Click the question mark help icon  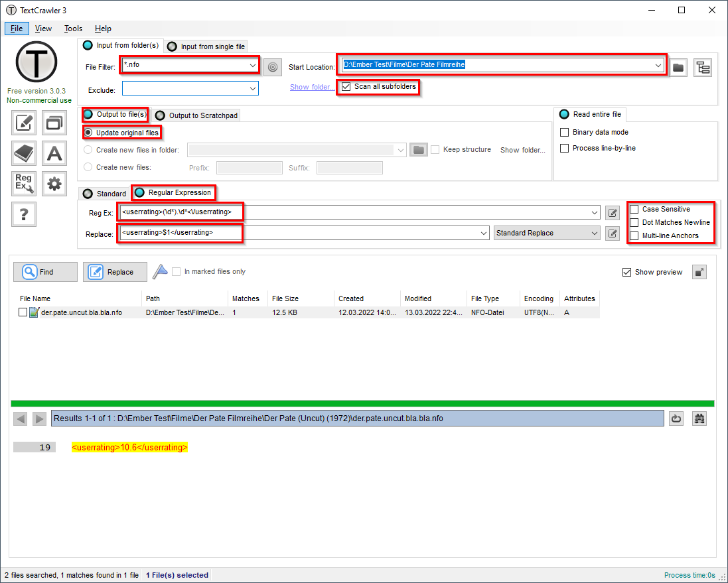tap(24, 214)
